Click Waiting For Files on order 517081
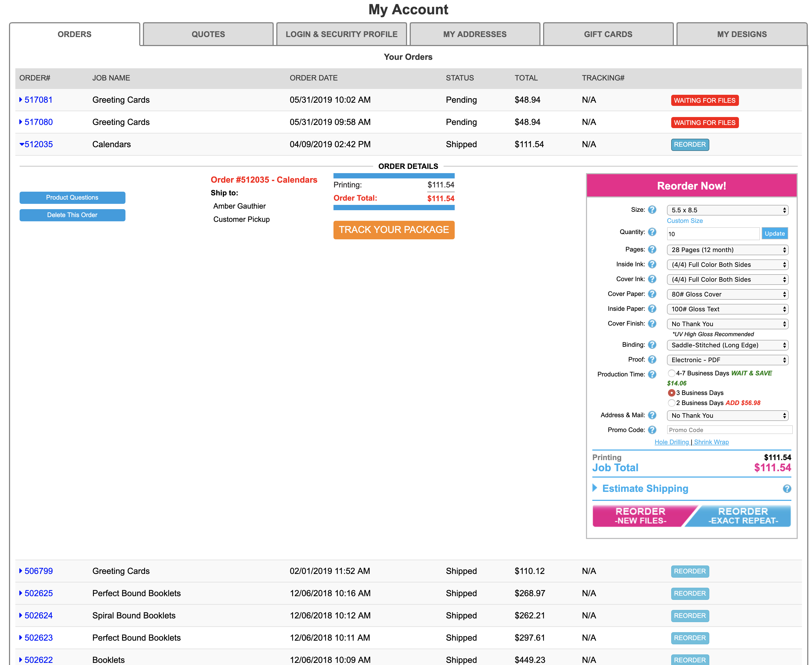Viewport: 812px width, 665px height. coord(705,100)
